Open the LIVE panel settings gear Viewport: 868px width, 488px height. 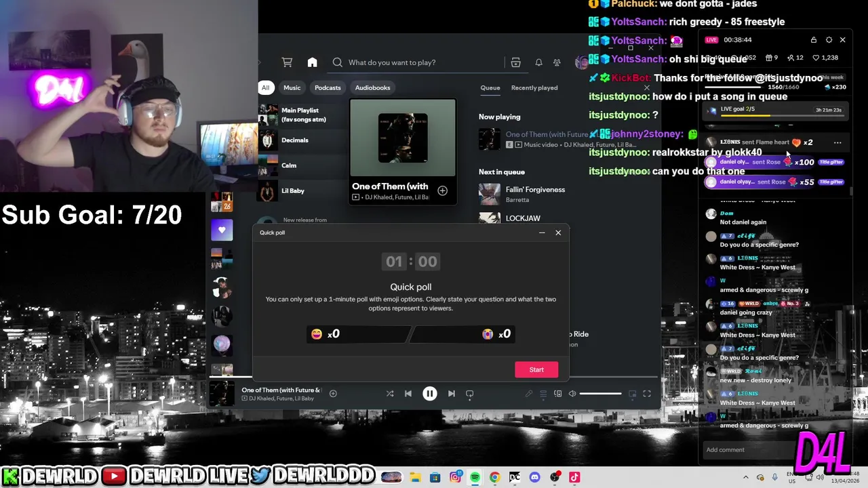[x=829, y=40]
